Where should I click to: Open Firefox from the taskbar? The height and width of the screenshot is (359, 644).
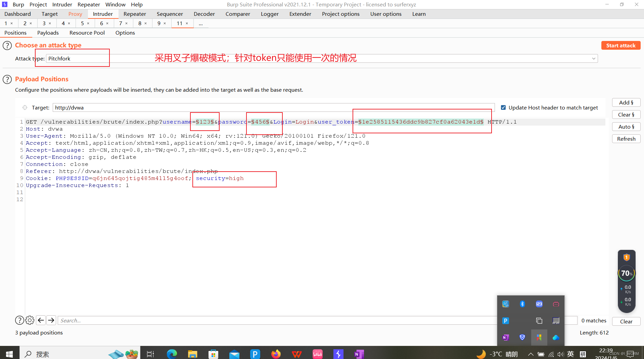coord(276,354)
